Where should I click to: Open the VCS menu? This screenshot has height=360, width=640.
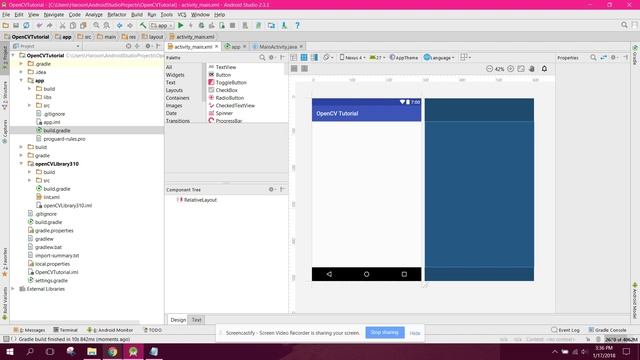(182, 15)
